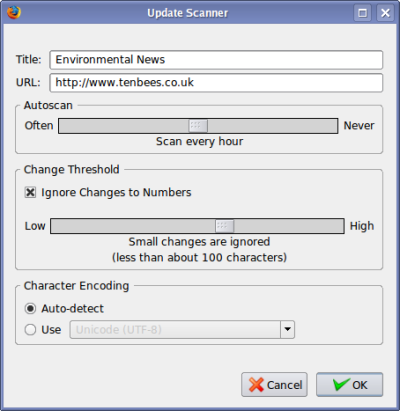Open the encoding dropdown arrow
Viewport: 400px width, 411px height.
(287, 330)
